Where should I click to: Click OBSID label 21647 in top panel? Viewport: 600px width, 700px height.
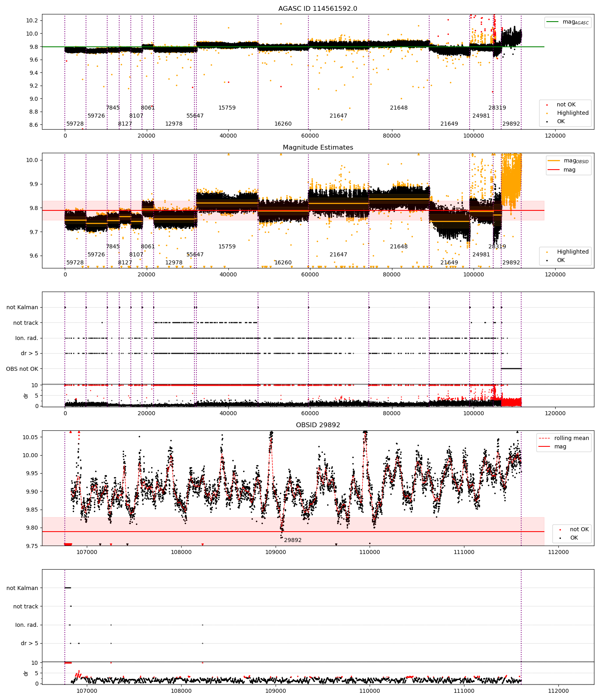[338, 116]
